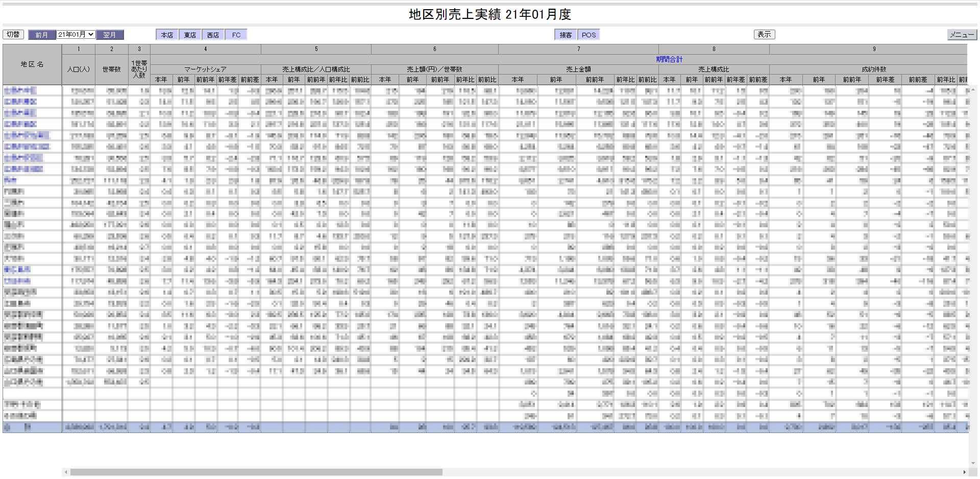Click the 期間合計 header label
Viewport: 980px width, 479px height.
pyautogui.click(x=669, y=59)
